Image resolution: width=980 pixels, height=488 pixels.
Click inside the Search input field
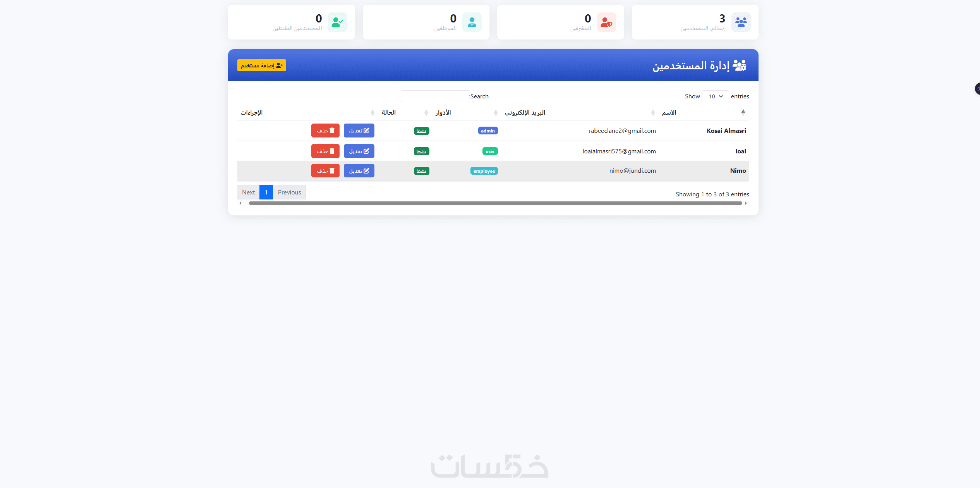click(x=434, y=96)
